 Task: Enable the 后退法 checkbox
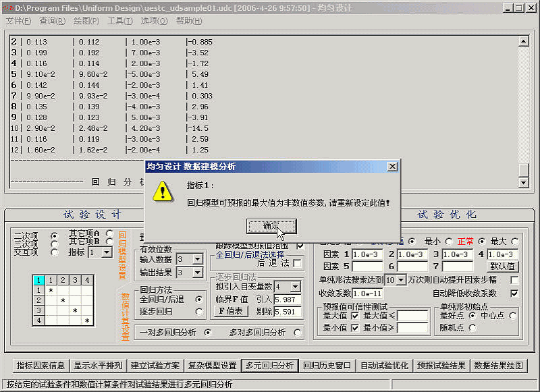[x=297, y=263]
